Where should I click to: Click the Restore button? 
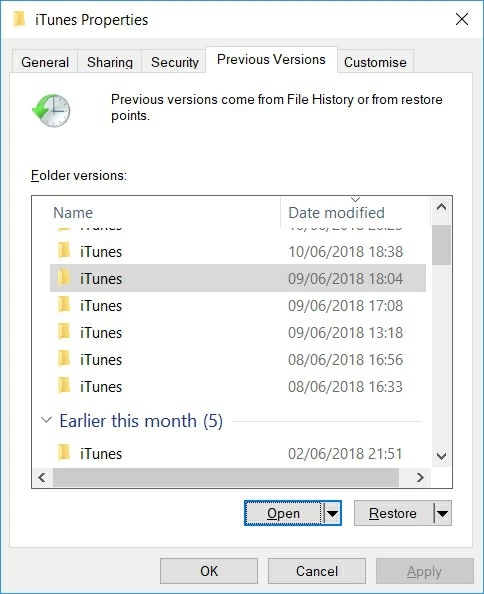[393, 513]
